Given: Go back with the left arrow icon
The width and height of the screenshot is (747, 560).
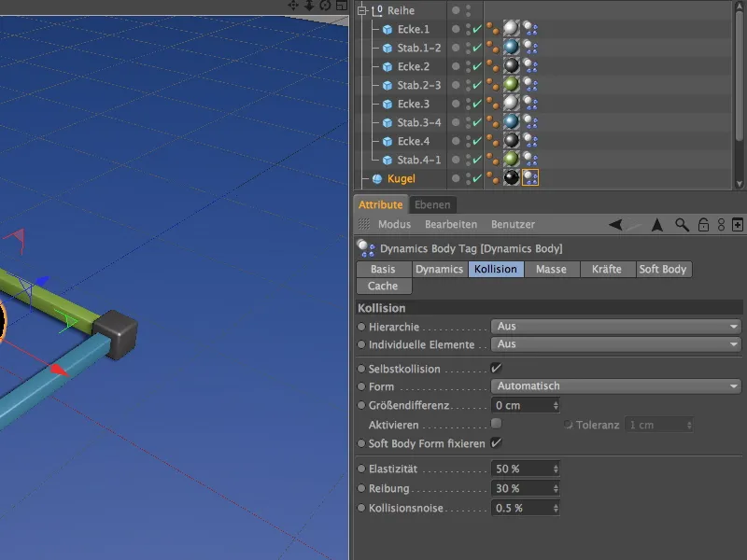Looking at the screenshot, I should coord(616,225).
